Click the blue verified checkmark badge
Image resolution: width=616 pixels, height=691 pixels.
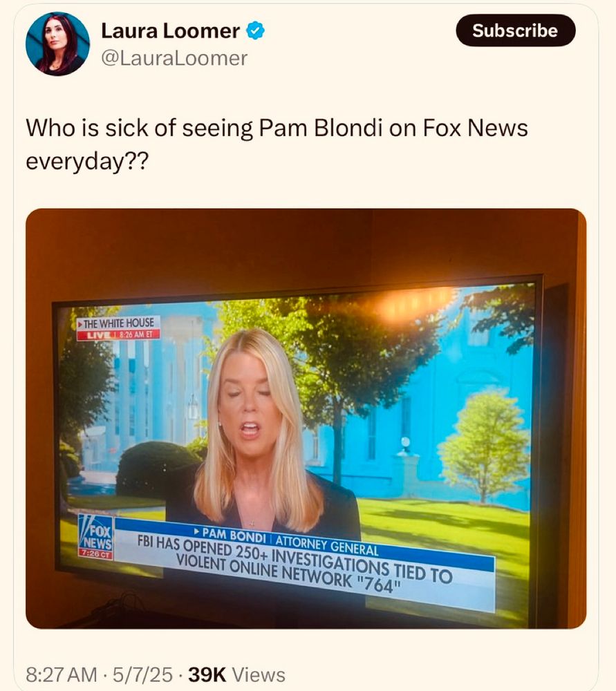click(x=255, y=31)
